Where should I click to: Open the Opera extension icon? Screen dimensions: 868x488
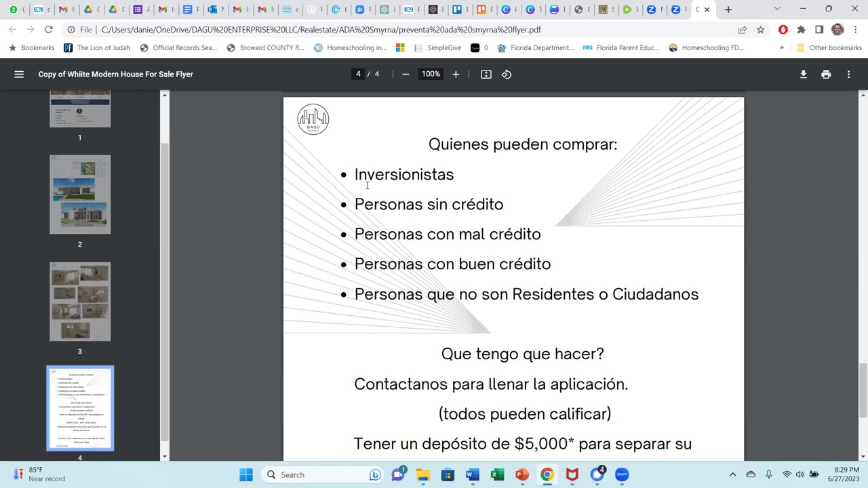tap(783, 30)
